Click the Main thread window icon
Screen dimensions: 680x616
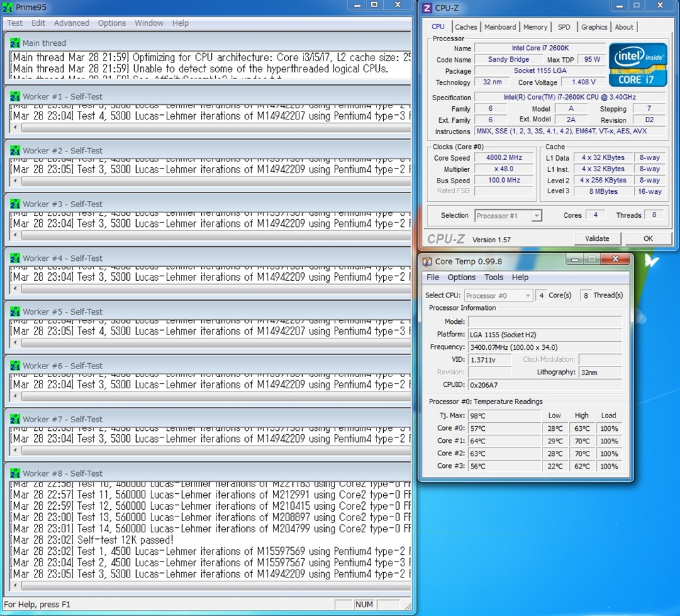[15, 43]
